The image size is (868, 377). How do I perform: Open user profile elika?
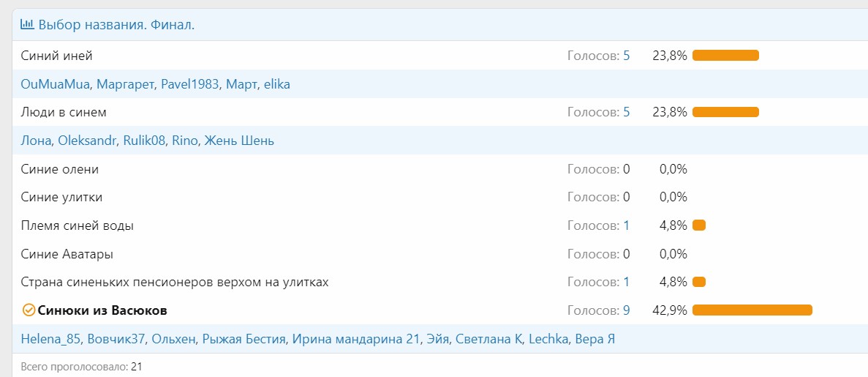[276, 84]
